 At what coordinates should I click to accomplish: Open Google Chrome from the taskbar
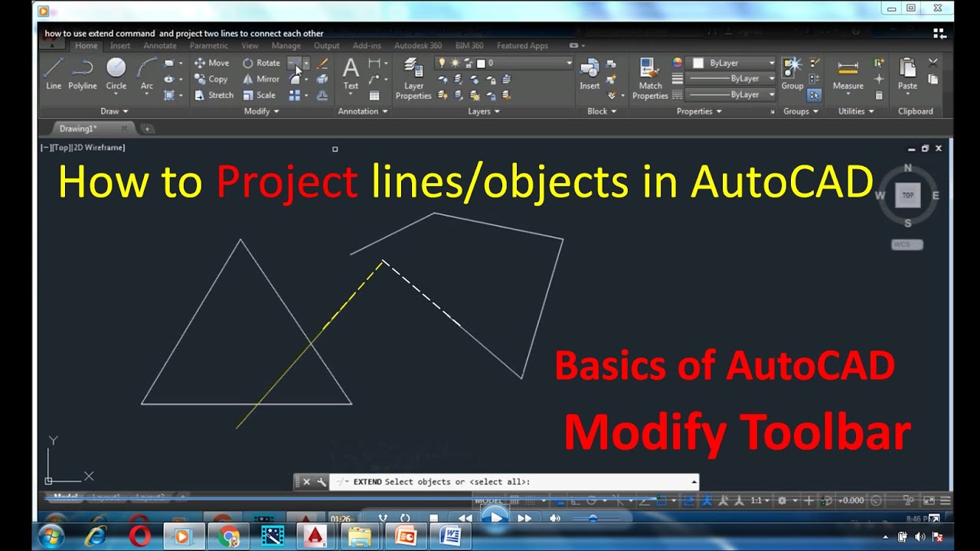click(x=228, y=536)
